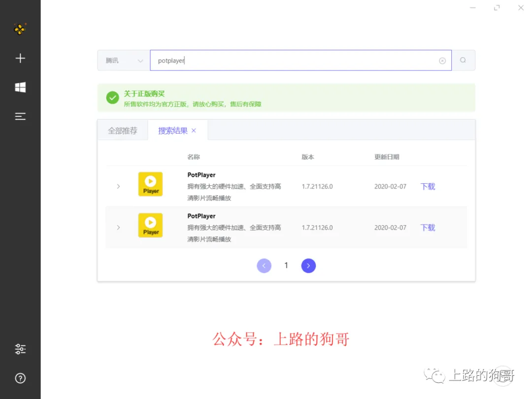Image resolution: width=532 pixels, height=399 pixels.
Task: Open the help question mark icon
Action: tap(20, 378)
